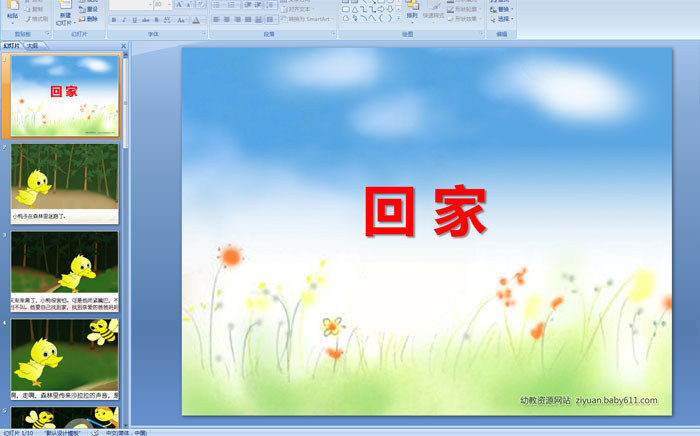Click the Clear Formatting icon
Image resolution: width=700 pixels, height=436 pixels.
(x=200, y=5)
